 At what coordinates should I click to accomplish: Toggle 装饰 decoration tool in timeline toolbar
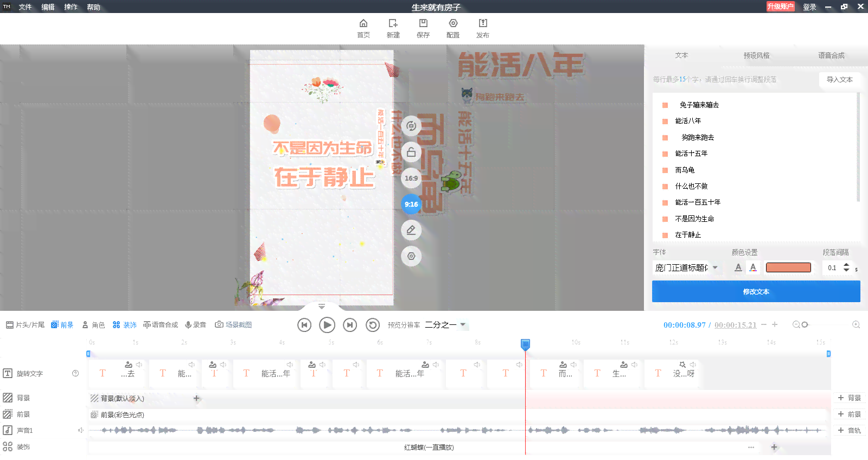124,325
